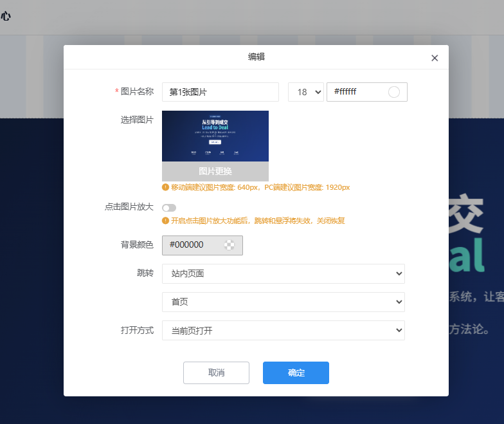This screenshot has width=504, height=424.
Task: Click the 开启点击图片放大功能后 warning text
Action: (258, 221)
